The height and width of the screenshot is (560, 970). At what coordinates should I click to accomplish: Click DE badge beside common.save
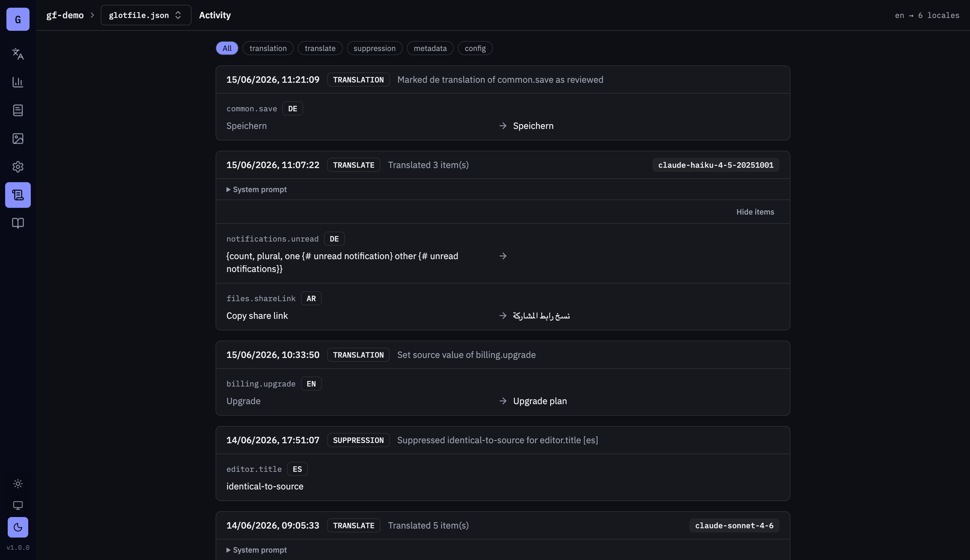[x=293, y=108]
